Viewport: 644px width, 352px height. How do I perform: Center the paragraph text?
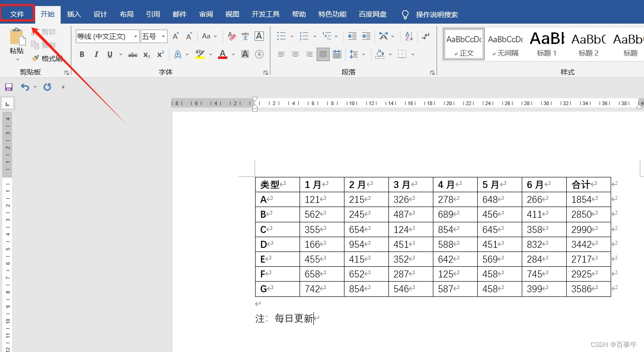pos(295,54)
